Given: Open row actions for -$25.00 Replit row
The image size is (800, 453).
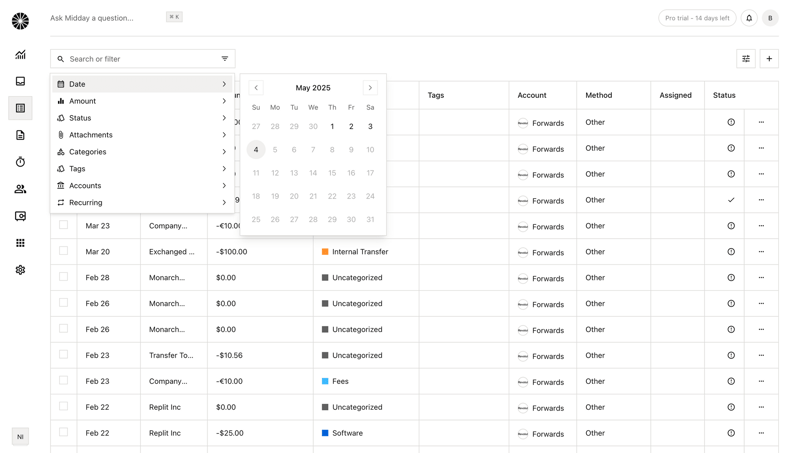Looking at the screenshot, I should tap(761, 433).
